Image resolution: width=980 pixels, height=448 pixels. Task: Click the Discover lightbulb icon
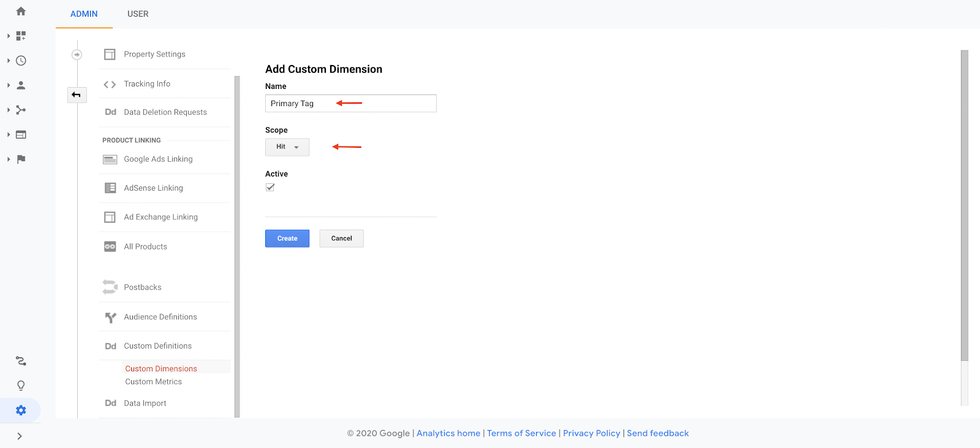point(21,386)
